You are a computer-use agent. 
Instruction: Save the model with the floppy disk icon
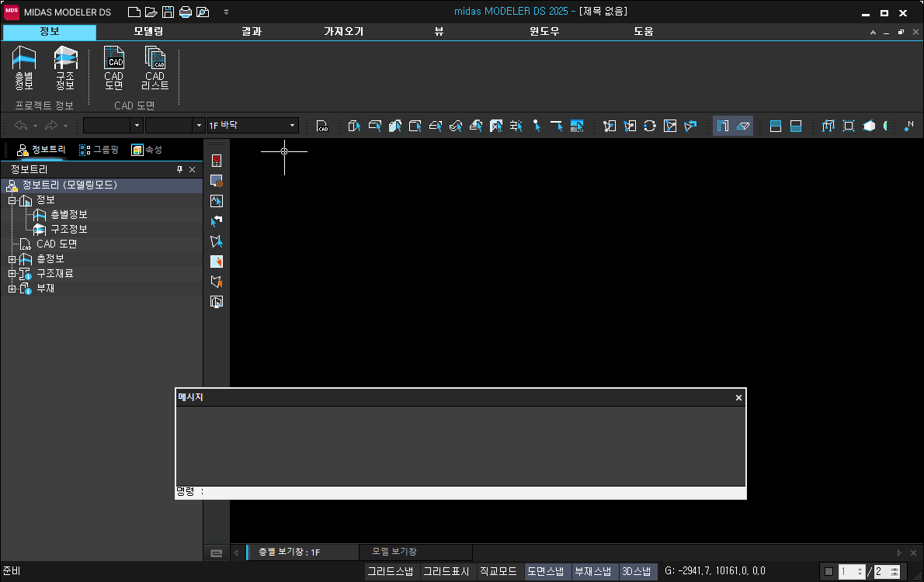click(168, 12)
